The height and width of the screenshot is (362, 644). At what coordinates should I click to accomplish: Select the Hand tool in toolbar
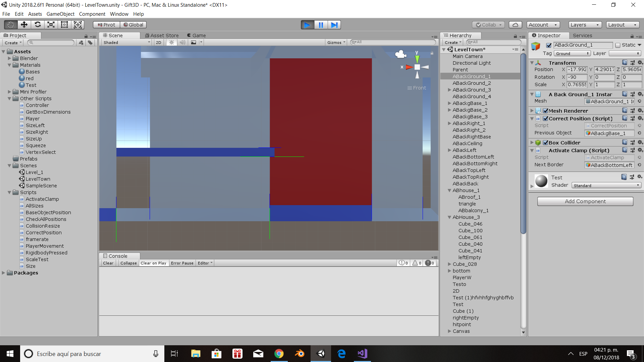click(10, 25)
